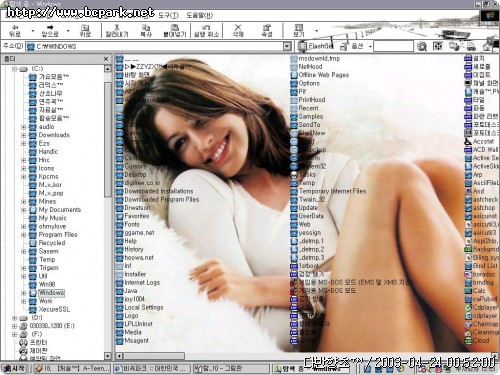Select msdownld.tmp in file list
This screenshot has width=500, height=375.
[x=319, y=59]
